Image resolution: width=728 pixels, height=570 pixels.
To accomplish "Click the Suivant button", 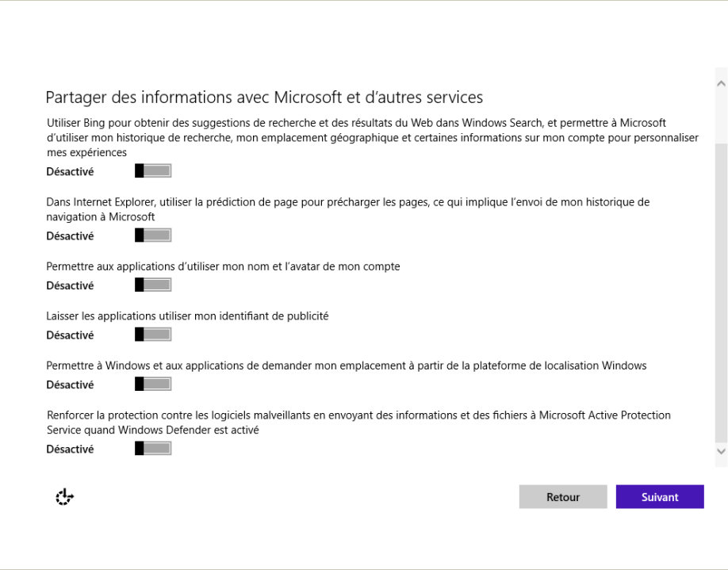I will (660, 497).
